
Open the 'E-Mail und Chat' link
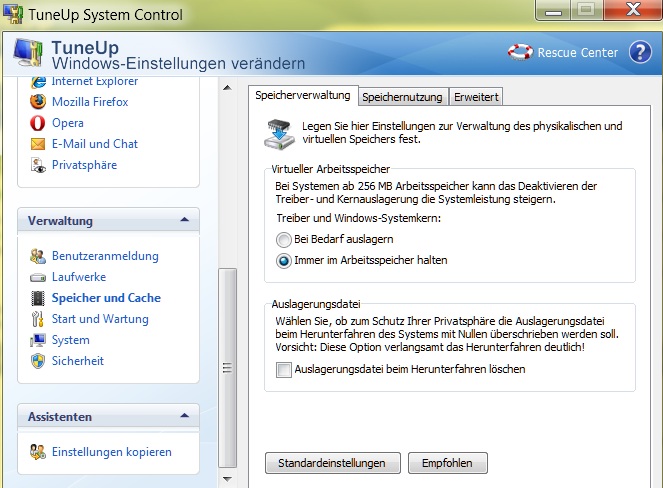(95, 144)
